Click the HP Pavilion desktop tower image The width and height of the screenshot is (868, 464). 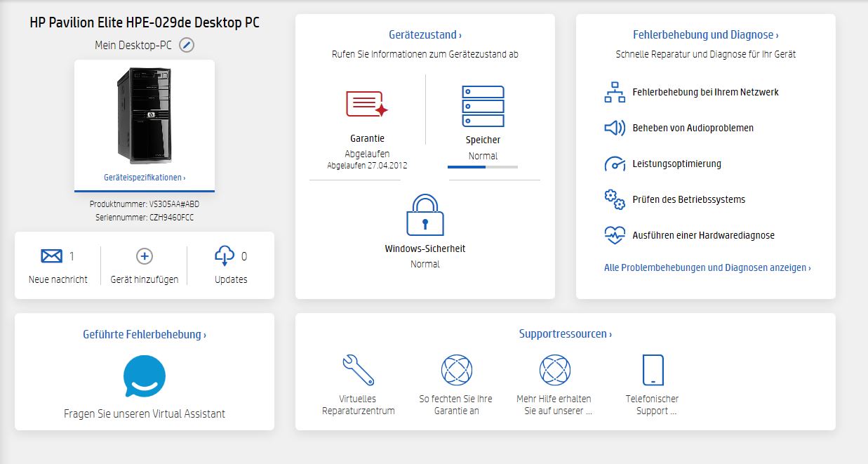[145, 116]
